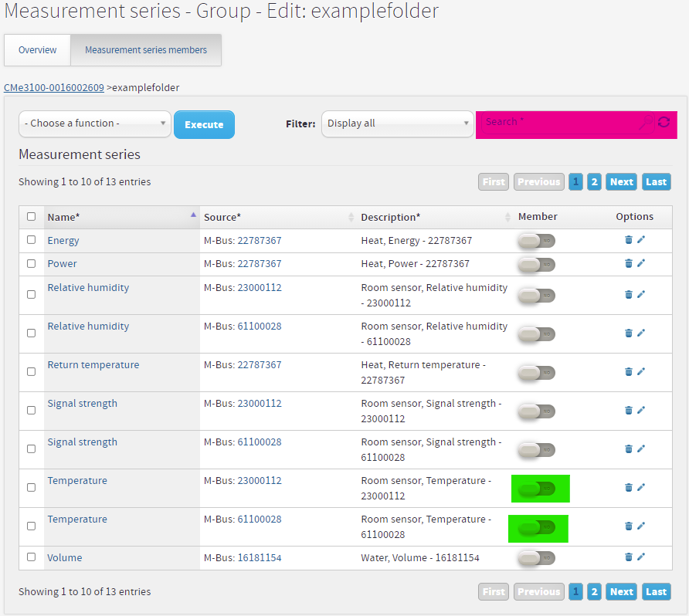
Task: Toggle Member switch for Volume
Action: (537, 558)
